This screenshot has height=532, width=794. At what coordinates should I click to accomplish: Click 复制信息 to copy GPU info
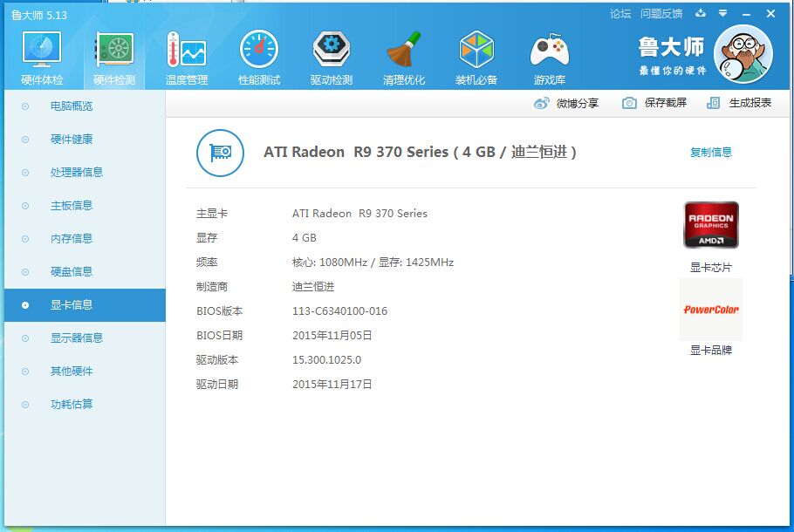click(711, 152)
